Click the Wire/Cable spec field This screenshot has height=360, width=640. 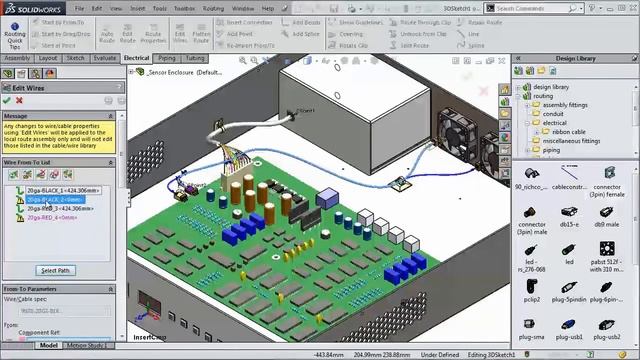(x=64, y=311)
